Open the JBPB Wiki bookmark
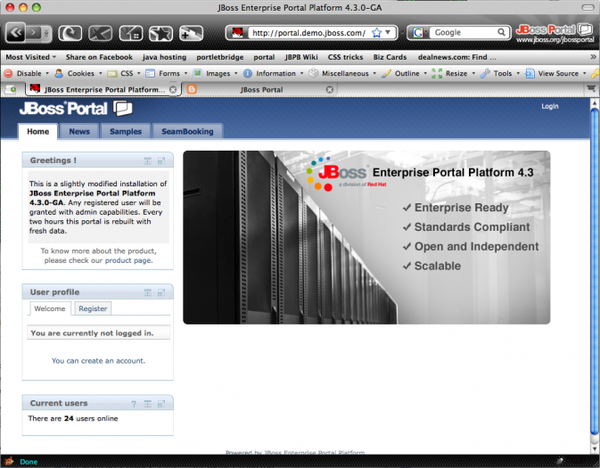The width and height of the screenshot is (600, 468). 301,57
